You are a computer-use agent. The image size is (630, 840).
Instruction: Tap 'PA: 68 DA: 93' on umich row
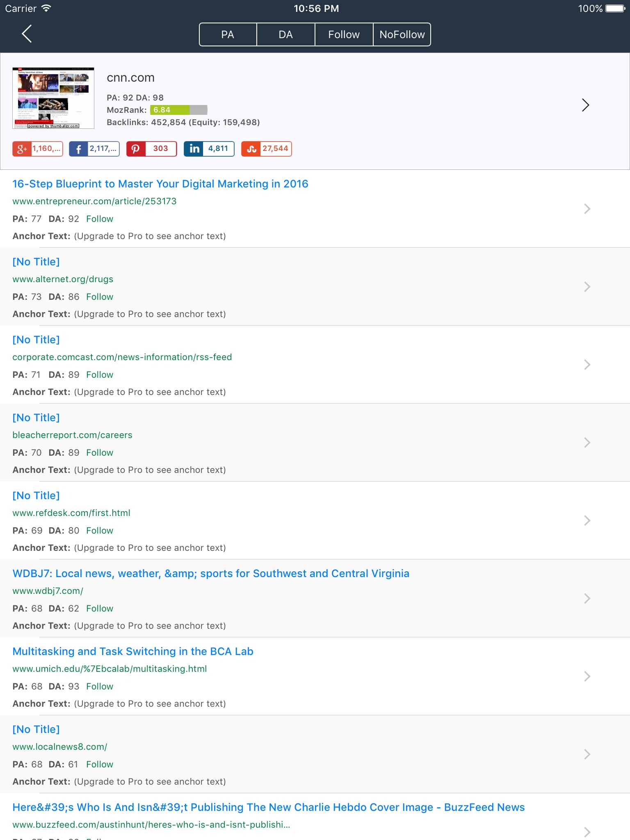coord(46,687)
